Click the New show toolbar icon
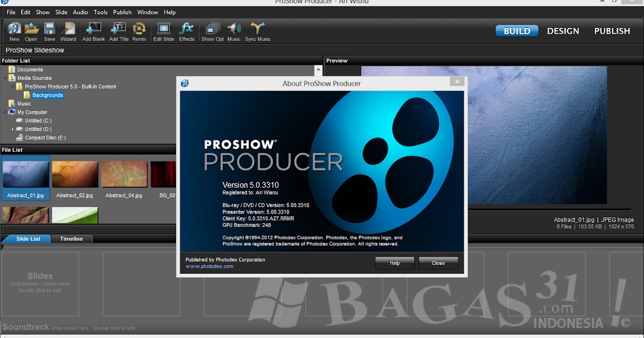Image resolution: width=644 pixels, height=338 pixels. click(14, 32)
